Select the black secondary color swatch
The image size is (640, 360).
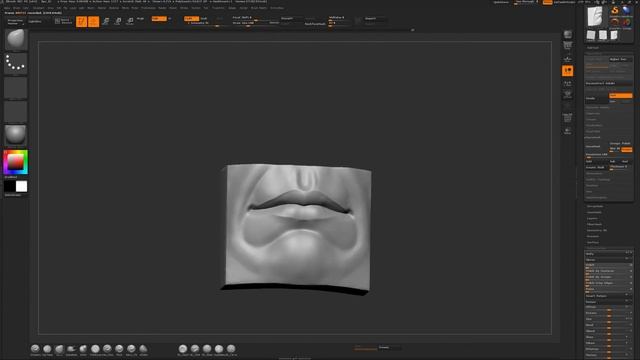pyautogui.click(x=9, y=187)
